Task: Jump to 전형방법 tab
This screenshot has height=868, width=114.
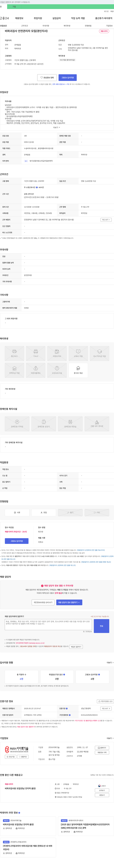Action: coord(88,26)
